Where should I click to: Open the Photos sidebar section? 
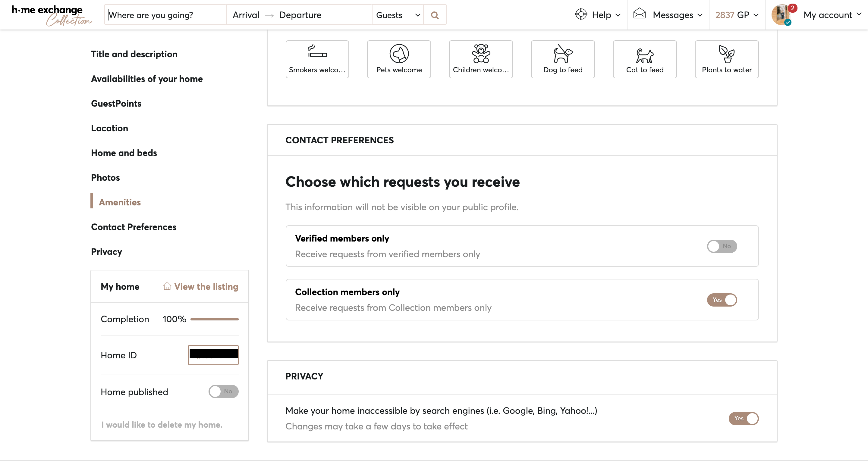coord(105,177)
